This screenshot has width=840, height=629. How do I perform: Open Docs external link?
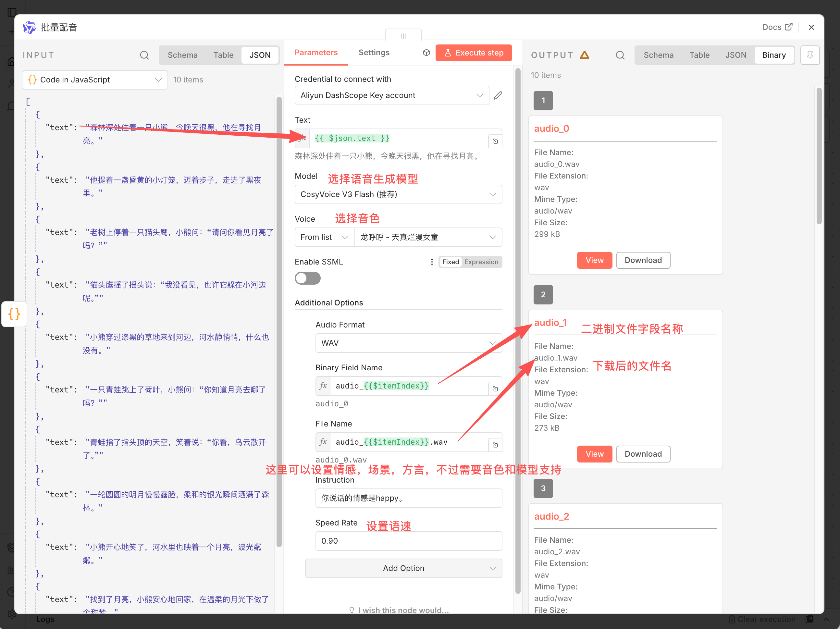point(777,27)
